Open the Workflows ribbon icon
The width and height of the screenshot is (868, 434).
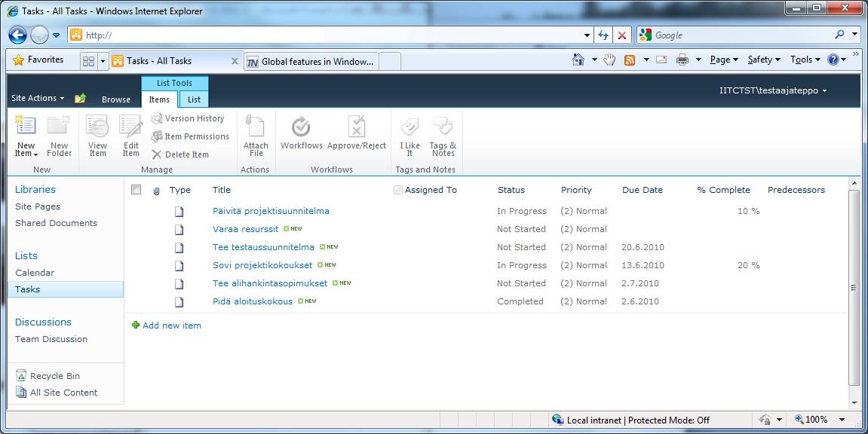click(301, 126)
